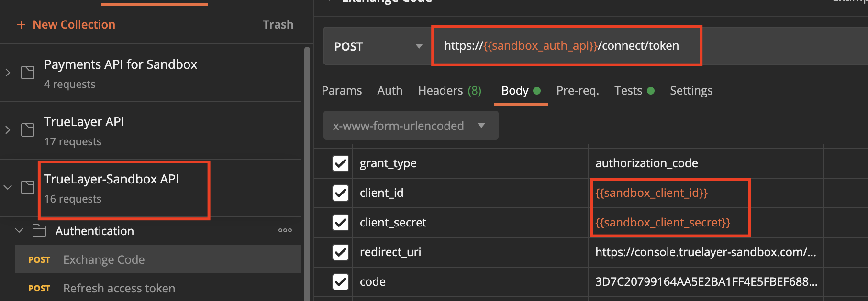Open the request Settings tab
Viewport: 868px width, 301px height.
pyautogui.click(x=691, y=91)
